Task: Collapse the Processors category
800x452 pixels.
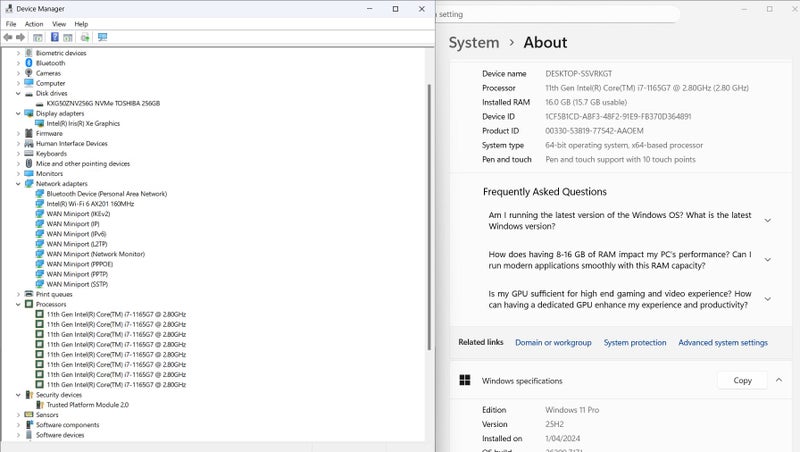Action: pyautogui.click(x=18, y=304)
